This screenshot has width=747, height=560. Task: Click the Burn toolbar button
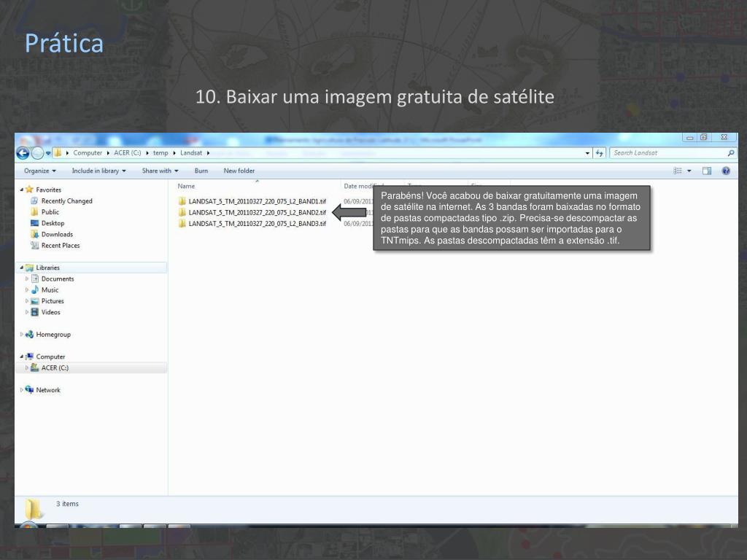201,171
